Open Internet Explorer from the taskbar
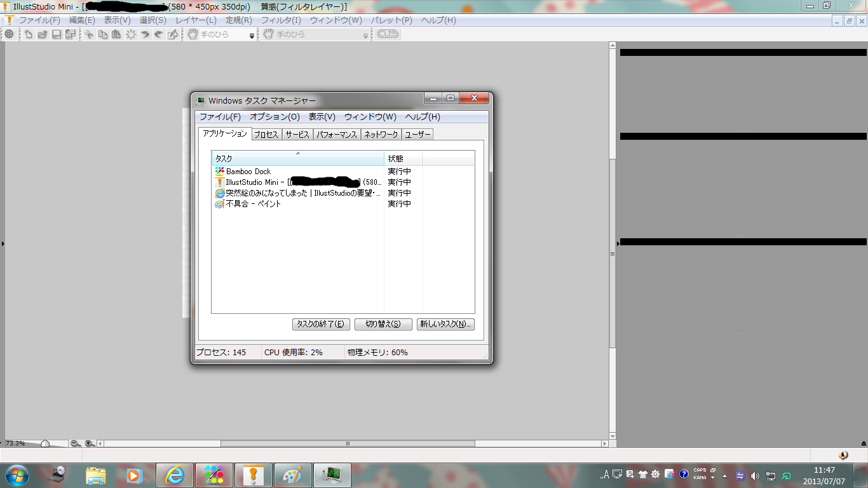This screenshot has height=488, width=868. pyautogui.click(x=175, y=475)
